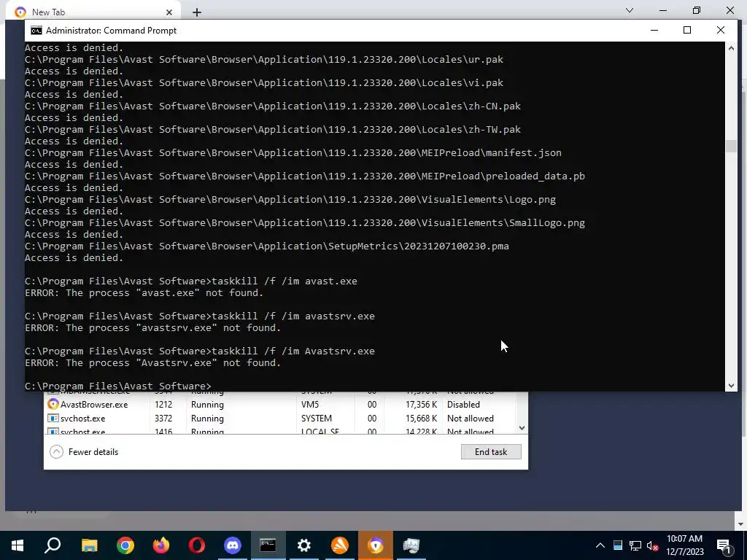The width and height of the screenshot is (747, 560).
Task: Click the muted volume tray icon
Action: pyautogui.click(x=653, y=545)
